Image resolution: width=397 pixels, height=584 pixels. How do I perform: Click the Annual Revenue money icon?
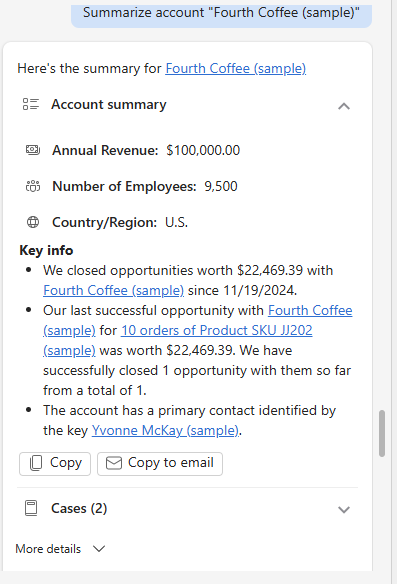tap(33, 150)
